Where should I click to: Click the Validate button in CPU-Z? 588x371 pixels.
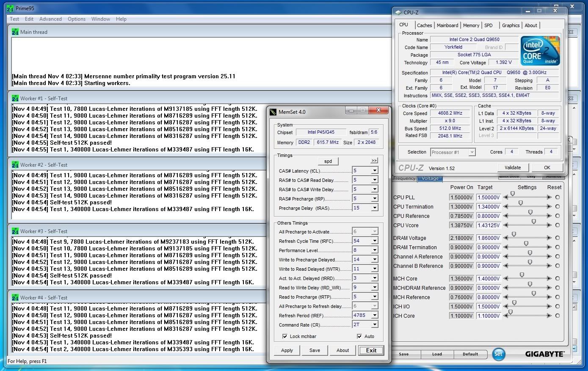(x=513, y=167)
